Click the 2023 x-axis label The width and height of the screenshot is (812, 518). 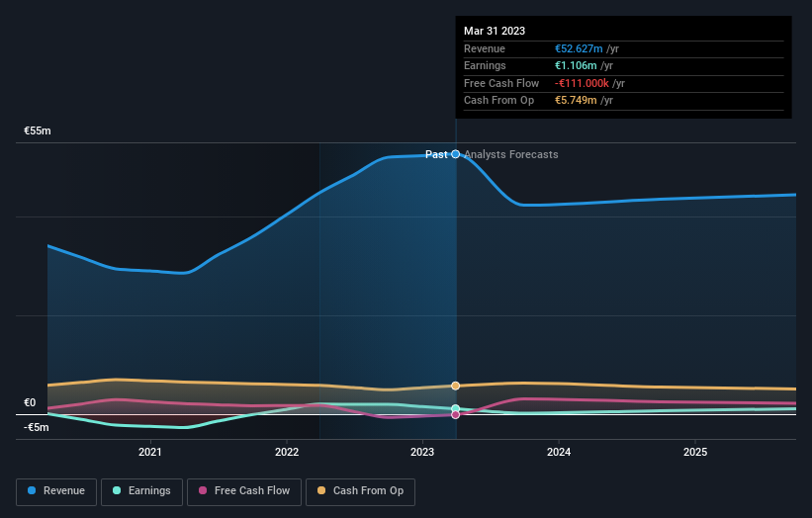point(422,453)
